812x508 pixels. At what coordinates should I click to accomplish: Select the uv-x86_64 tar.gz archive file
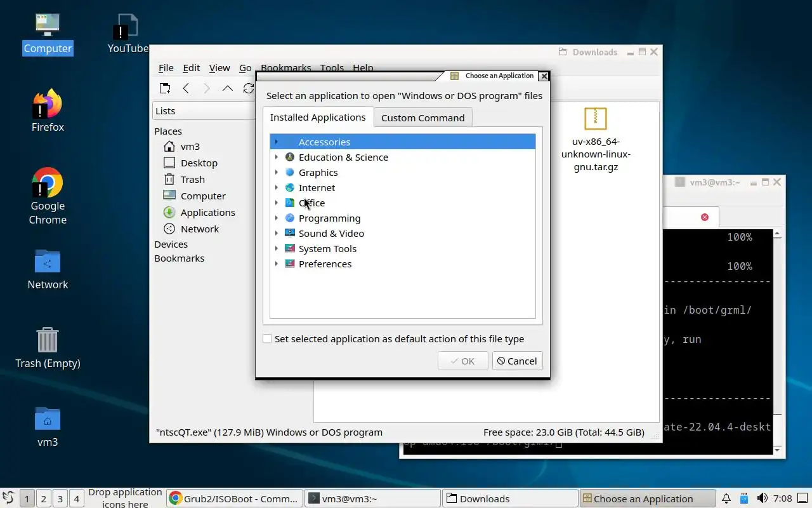[x=596, y=140]
